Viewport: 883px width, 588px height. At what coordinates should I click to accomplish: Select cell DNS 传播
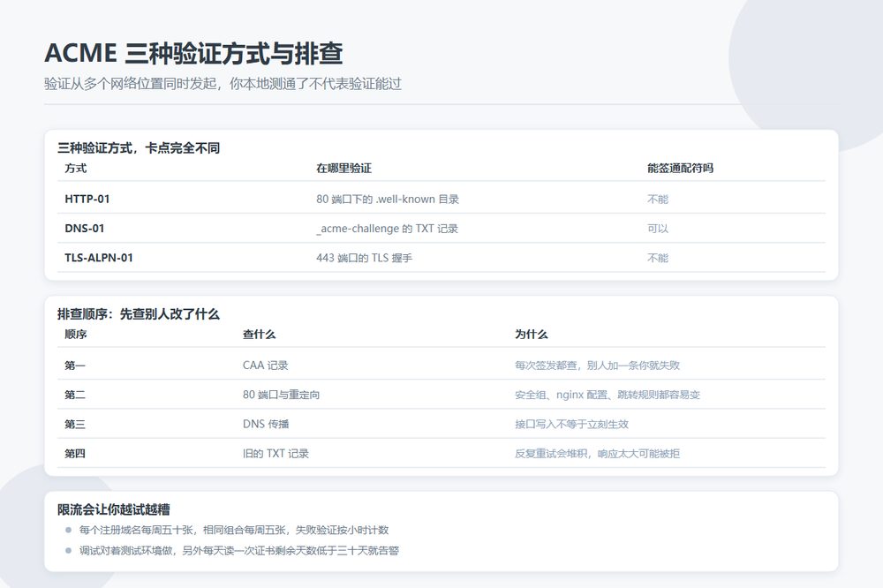(x=266, y=424)
